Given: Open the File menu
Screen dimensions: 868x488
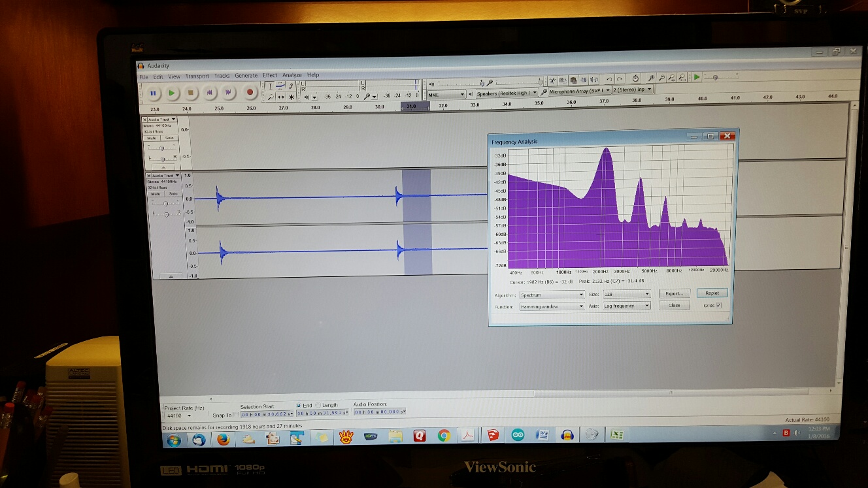Looking at the screenshot, I should [x=143, y=76].
